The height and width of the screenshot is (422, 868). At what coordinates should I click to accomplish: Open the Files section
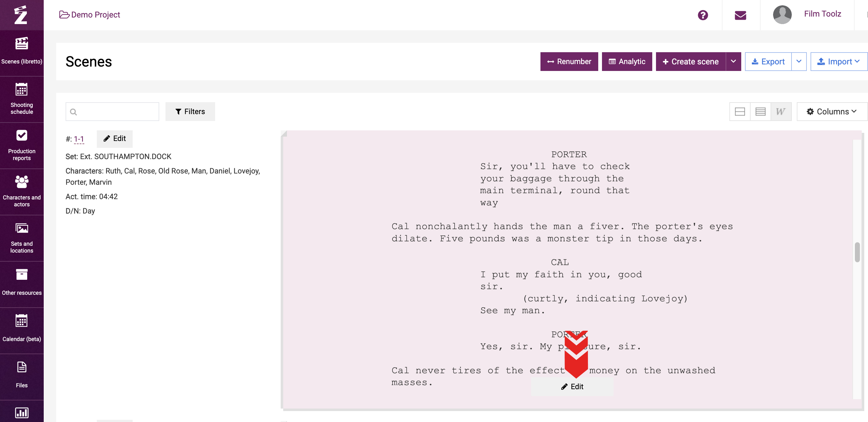[22, 376]
